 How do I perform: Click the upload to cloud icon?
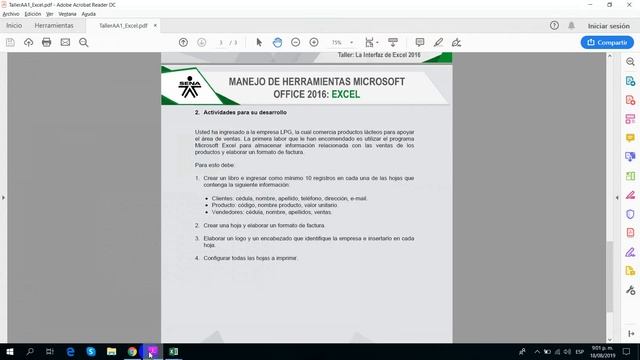click(x=28, y=42)
